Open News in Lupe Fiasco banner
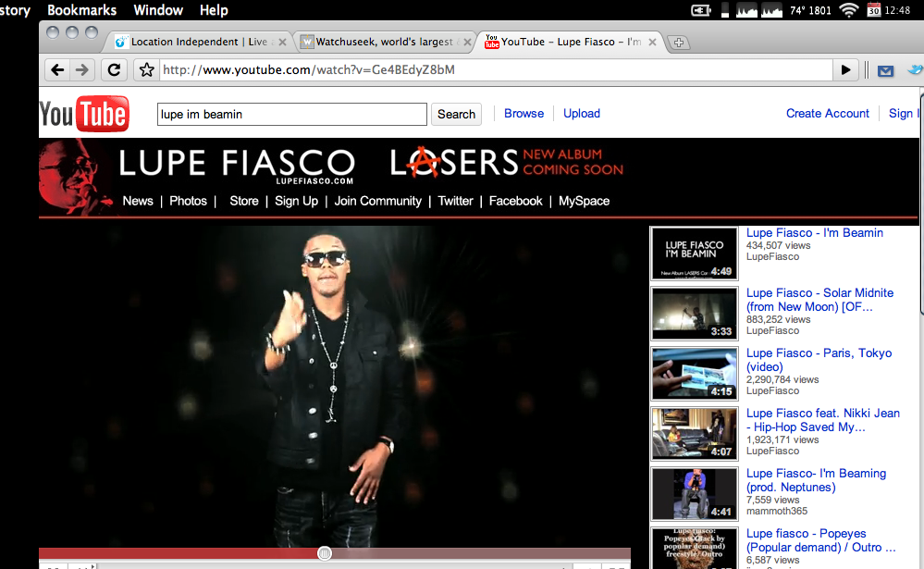 pos(138,201)
